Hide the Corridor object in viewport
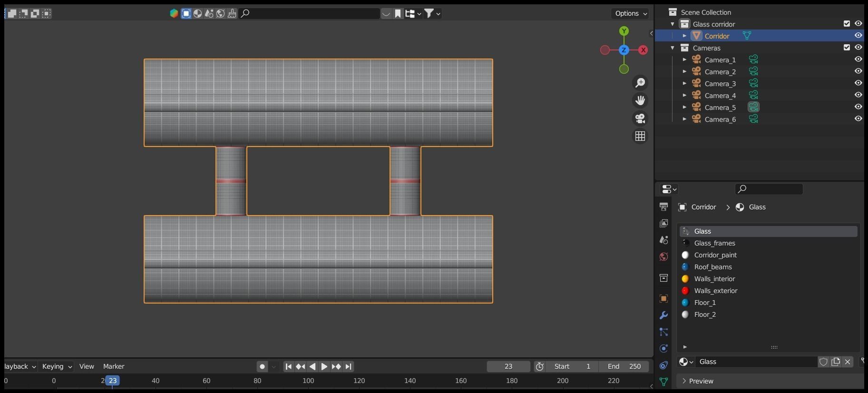The height and width of the screenshot is (393, 868). [858, 36]
